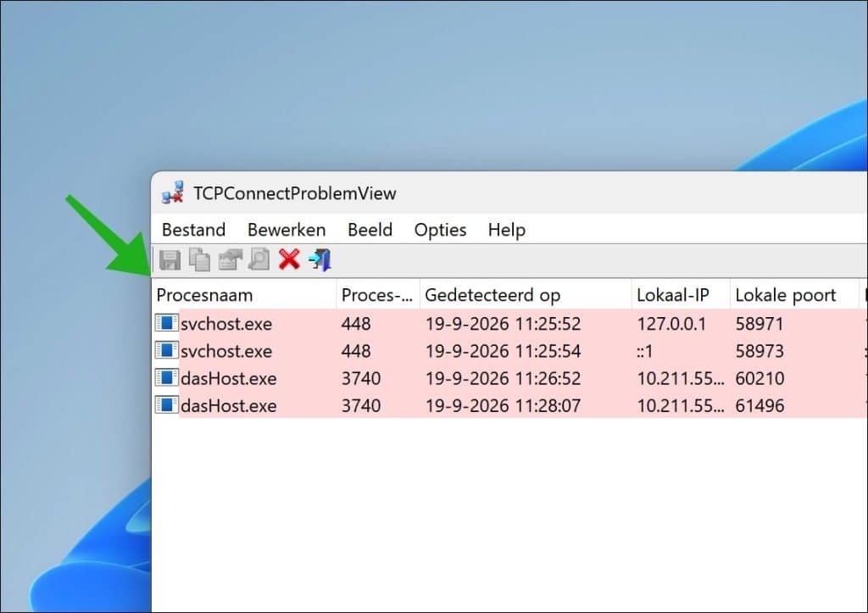Click the TCPConnectProblemView title bar app icon

172,192
